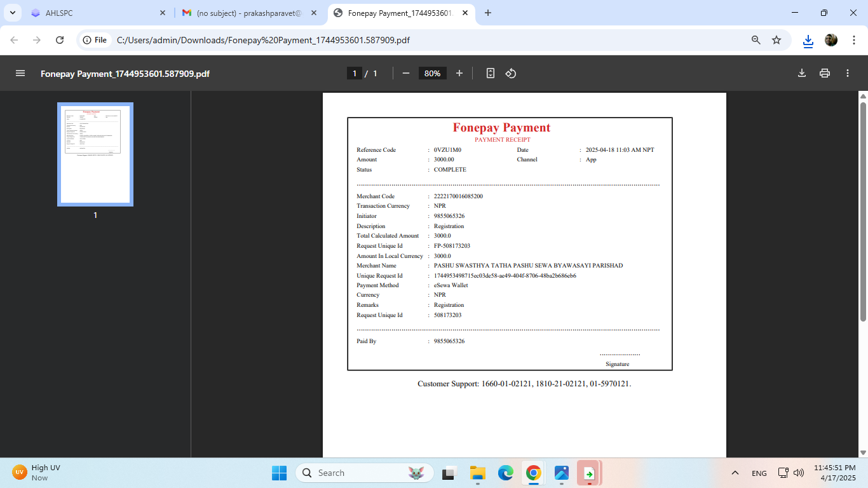
Task: Click the merchant code 2222170016085200
Action: pos(458,196)
